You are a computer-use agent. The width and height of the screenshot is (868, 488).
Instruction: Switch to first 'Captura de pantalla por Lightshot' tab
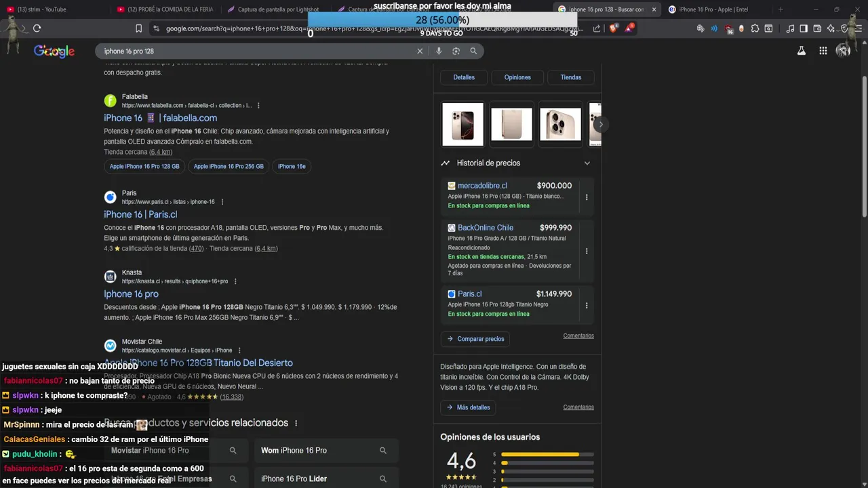tap(274, 9)
